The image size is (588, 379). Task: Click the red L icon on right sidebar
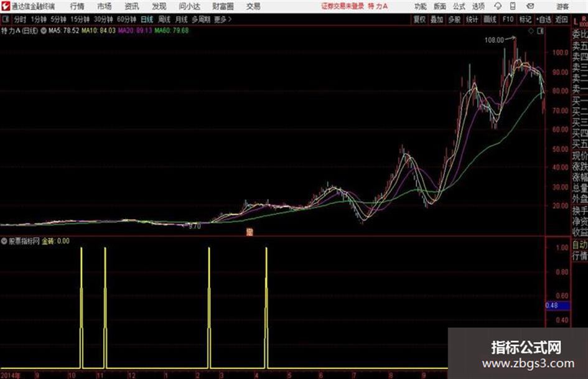coord(576,22)
